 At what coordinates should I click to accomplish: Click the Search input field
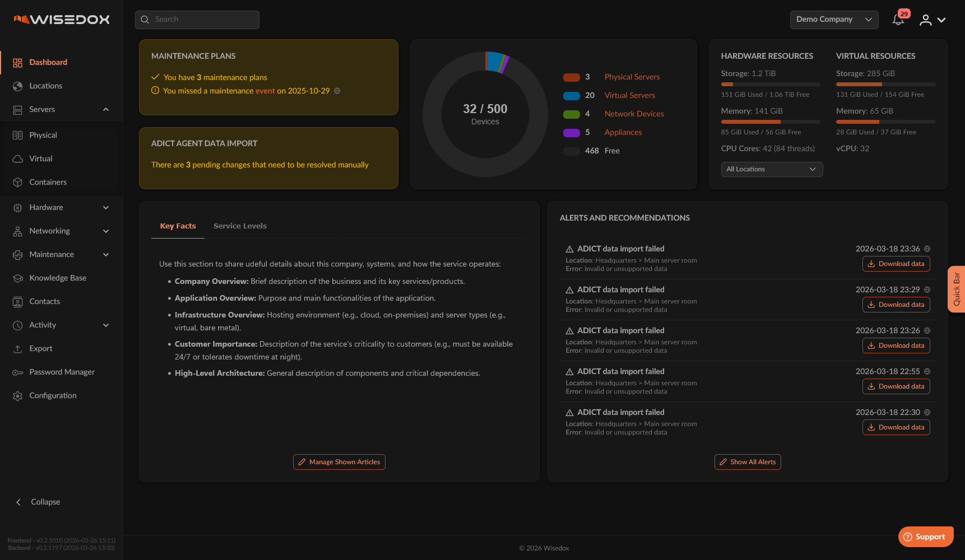click(197, 20)
